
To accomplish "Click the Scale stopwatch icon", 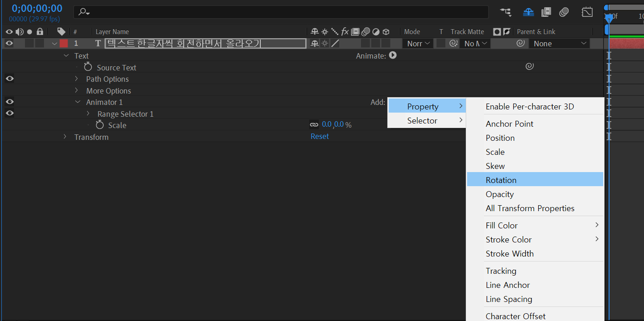I will coord(100,125).
